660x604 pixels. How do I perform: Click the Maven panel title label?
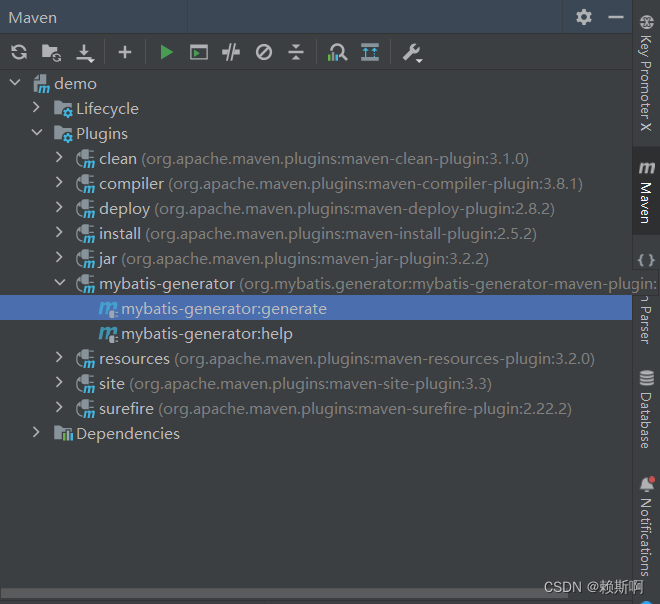(32, 18)
